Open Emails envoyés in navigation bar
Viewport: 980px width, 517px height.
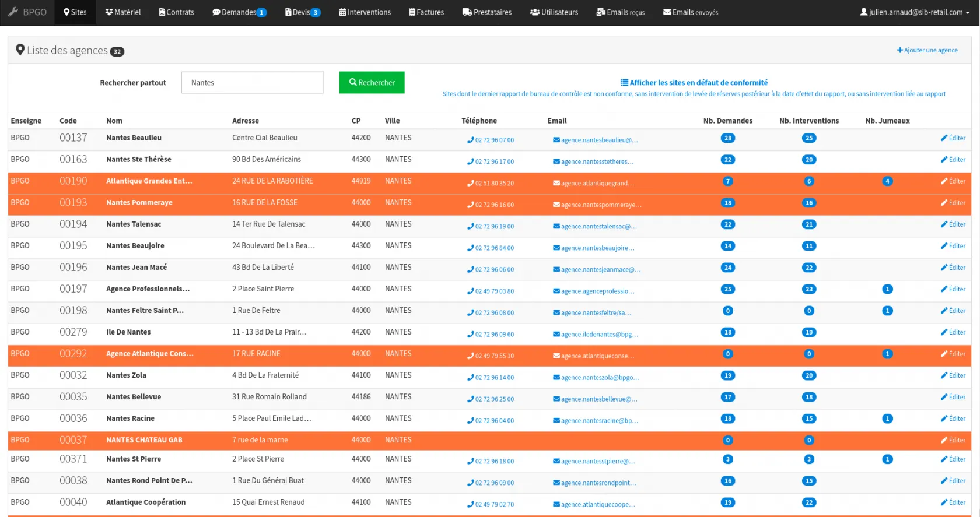[x=691, y=12]
